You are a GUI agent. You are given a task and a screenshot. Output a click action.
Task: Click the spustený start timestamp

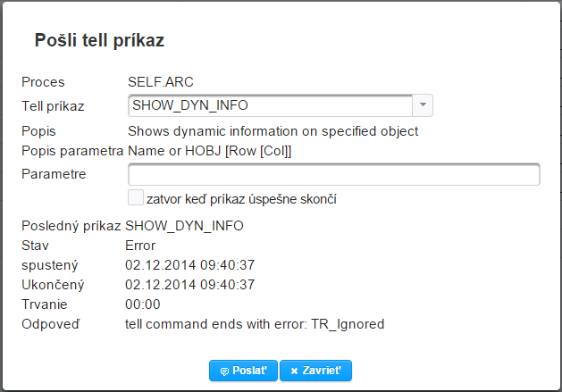(190, 265)
